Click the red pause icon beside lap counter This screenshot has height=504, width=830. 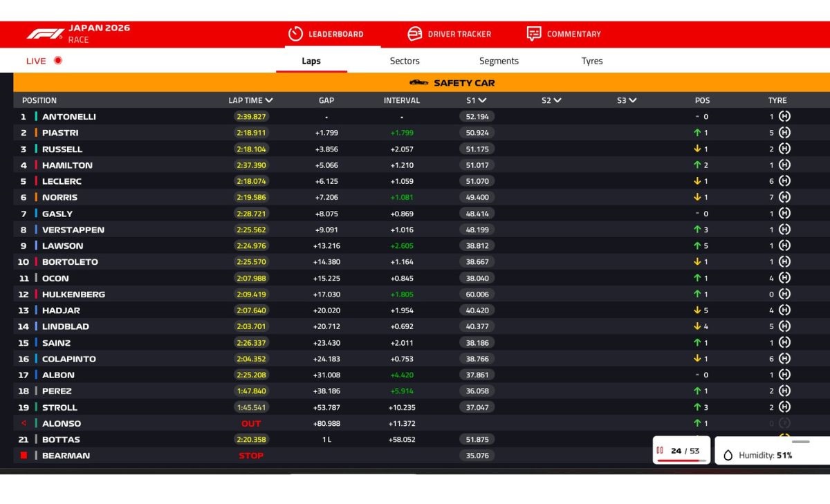point(660,451)
